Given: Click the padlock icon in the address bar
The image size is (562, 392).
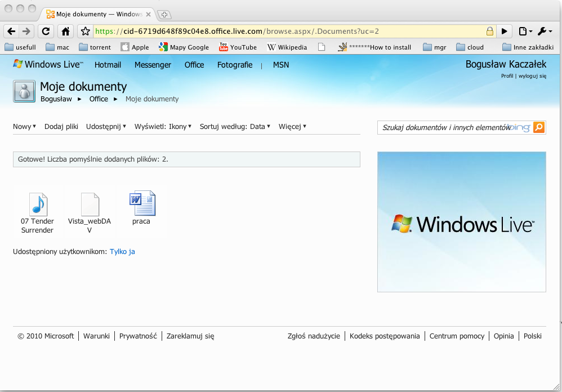Looking at the screenshot, I should [x=489, y=31].
